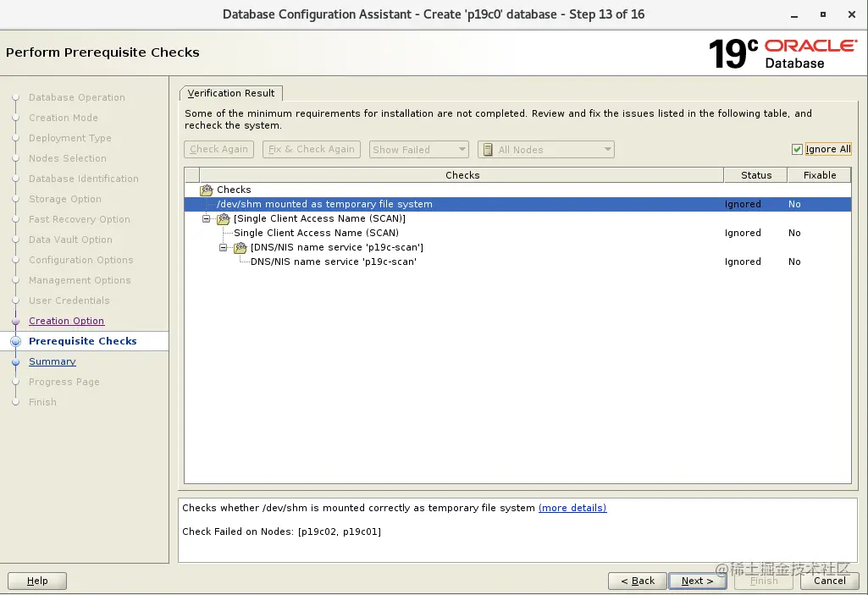868x595 pixels.
Task: Click the Fast Recovery Option step
Action: 79,219
